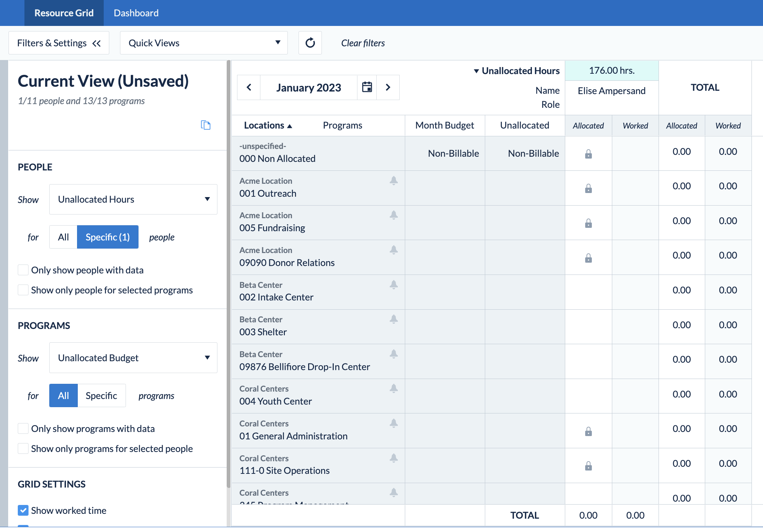Open the calendar date picker
Screen dimensions: 763x532
click(367, 87)
